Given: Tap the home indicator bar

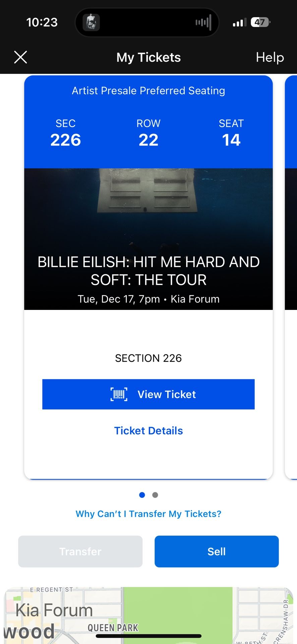Looking at the screenshot, I should 148,636.
